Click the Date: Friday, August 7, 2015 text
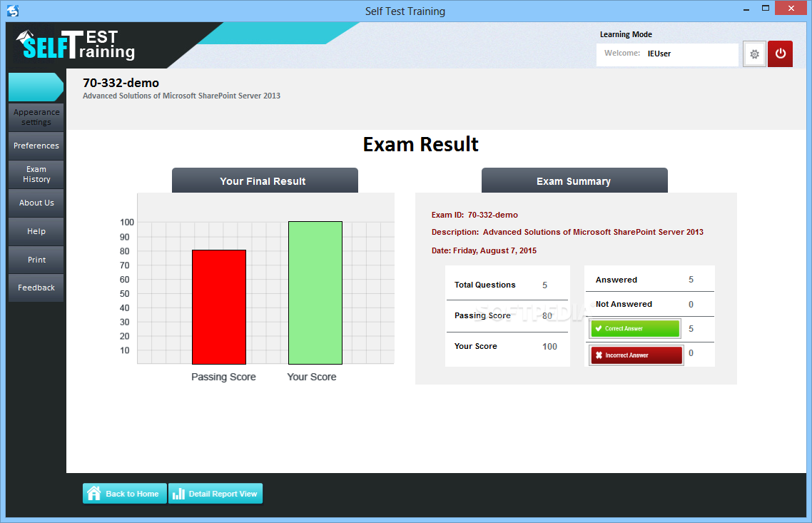Image resolution: width=812 pixels, height=523 pixels. pos(484,250)
